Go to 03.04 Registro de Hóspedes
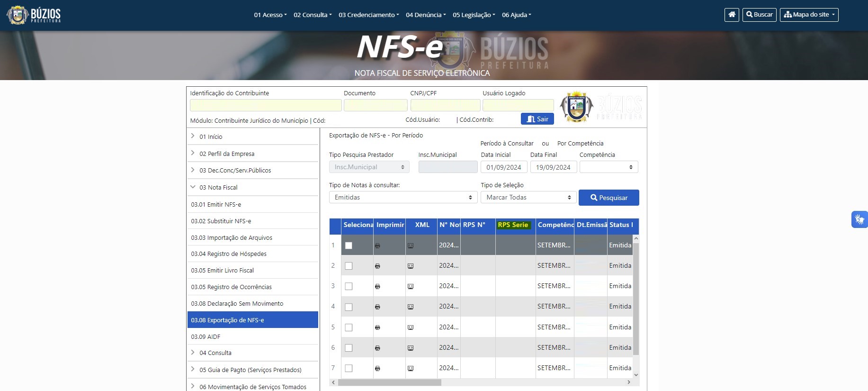 [253, 254]
